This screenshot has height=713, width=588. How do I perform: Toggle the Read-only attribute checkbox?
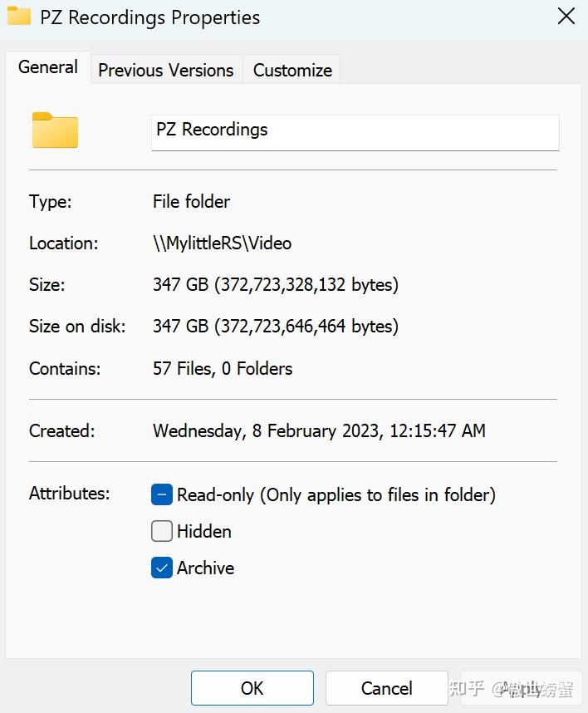pos(162,494)
